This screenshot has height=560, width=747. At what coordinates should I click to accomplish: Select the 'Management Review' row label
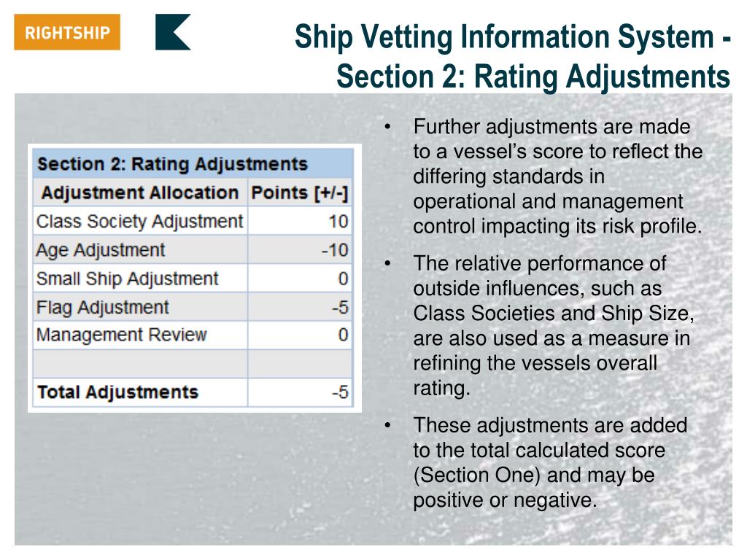(122, 335)
